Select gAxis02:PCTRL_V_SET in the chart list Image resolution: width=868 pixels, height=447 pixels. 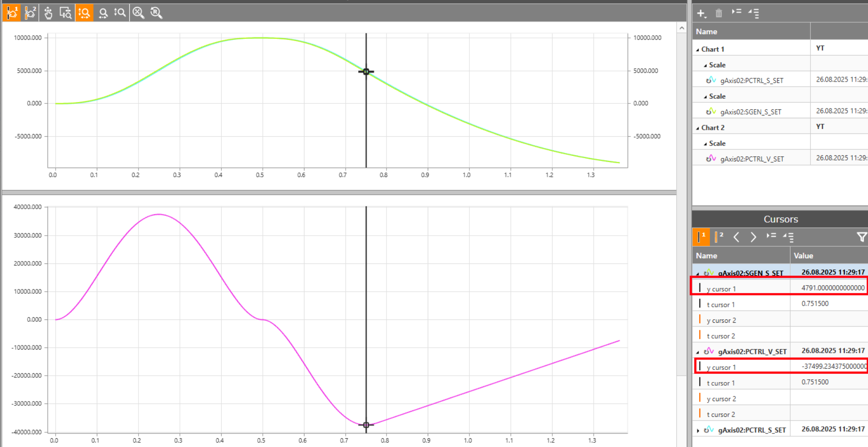pyautogui.click(x=752, y=159)
